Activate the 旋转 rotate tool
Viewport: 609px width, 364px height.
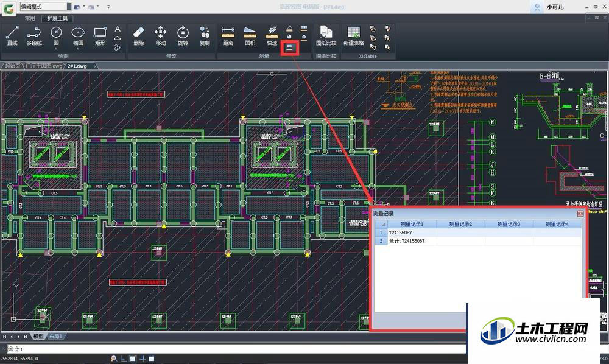183,36
